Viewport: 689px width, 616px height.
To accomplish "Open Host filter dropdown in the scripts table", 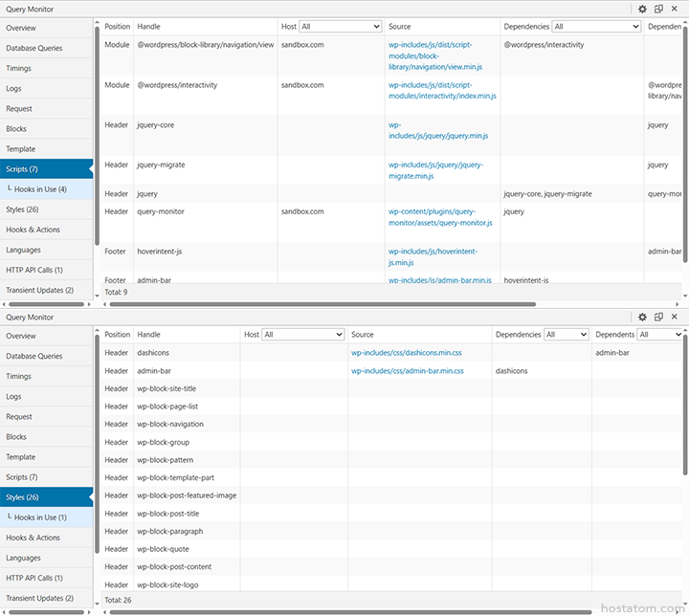I will tap(340, 27).
